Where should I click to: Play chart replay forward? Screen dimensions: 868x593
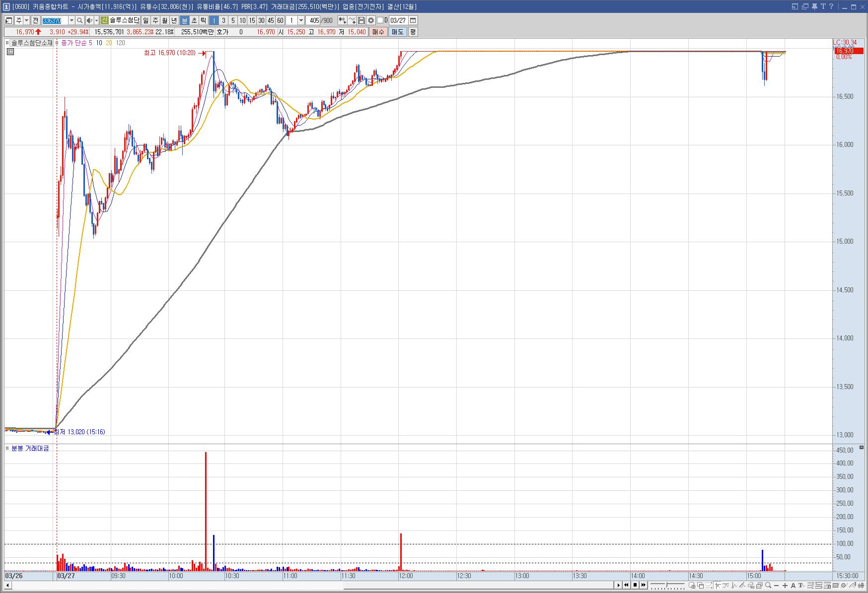[619, 585]
